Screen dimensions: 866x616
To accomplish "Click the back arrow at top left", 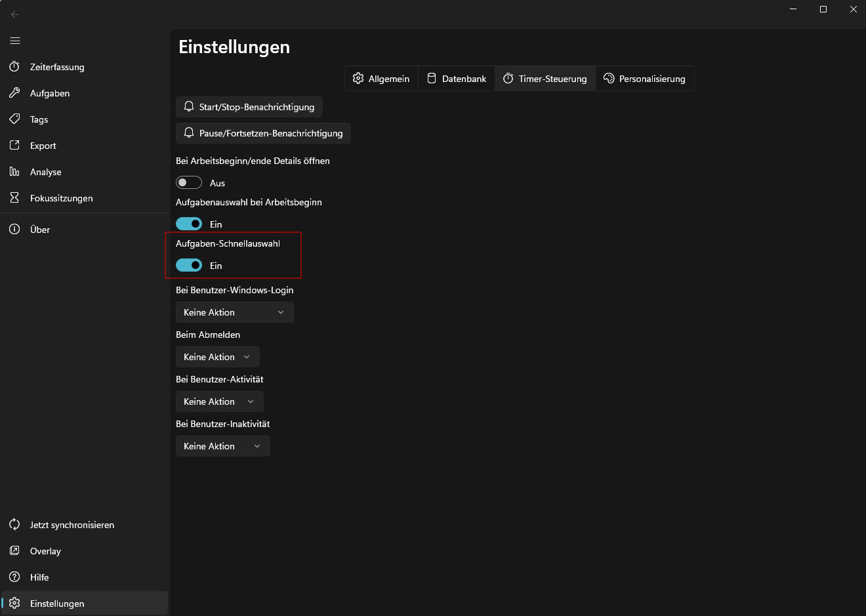I will [x=14, y=14].
